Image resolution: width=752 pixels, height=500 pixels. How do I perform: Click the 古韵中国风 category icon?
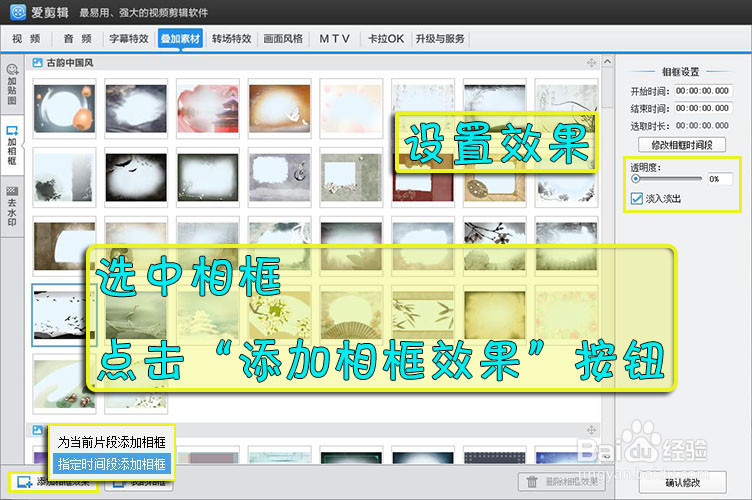point(37,63)
